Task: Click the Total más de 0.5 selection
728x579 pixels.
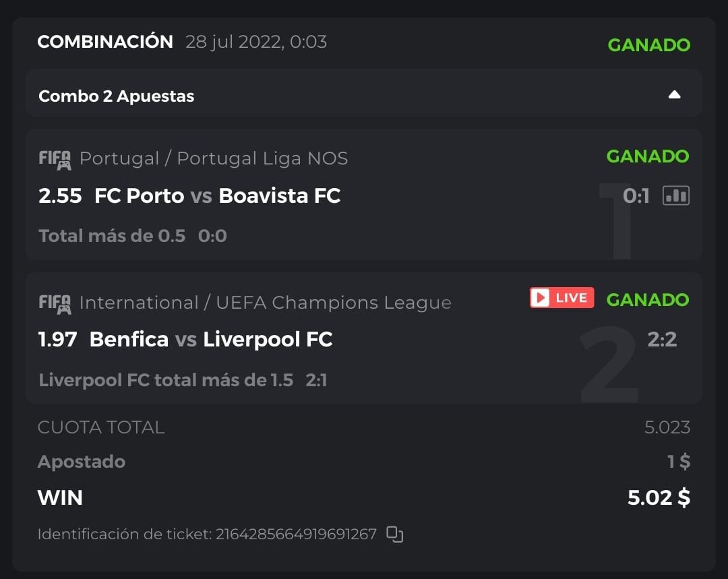Action: click(112, 236)
